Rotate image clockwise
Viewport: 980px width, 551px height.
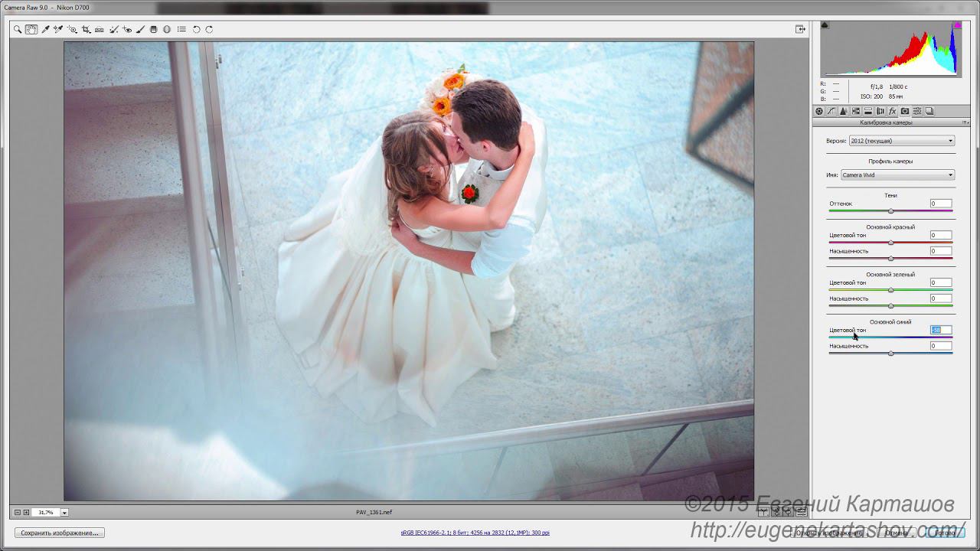coord(209,29)
